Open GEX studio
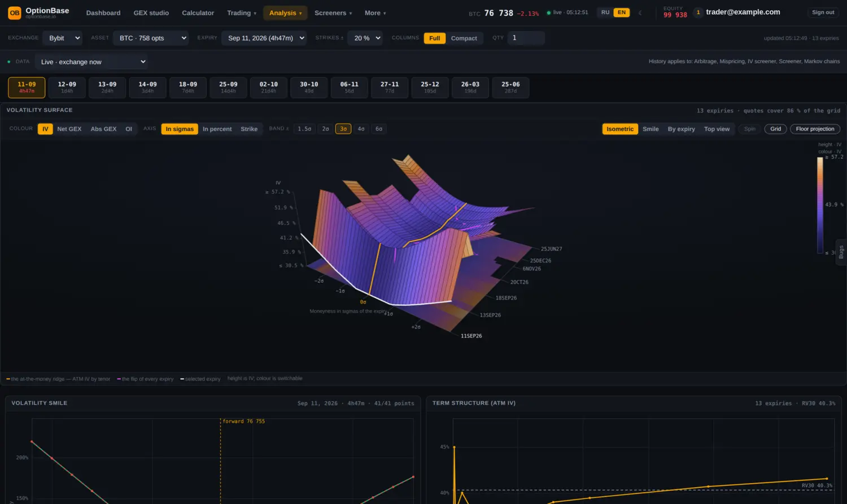 [151, 13]
